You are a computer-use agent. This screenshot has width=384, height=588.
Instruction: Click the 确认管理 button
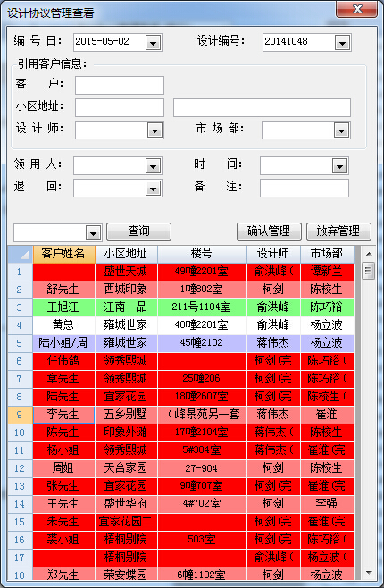coord(269,231)
